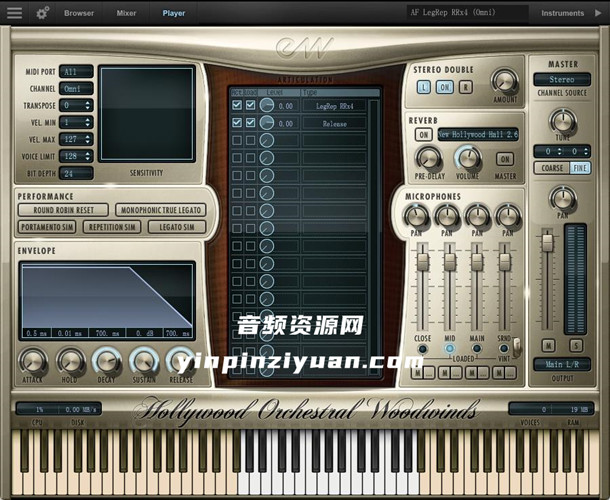The image size is (610, 500).
Task: Click the 0. dB sustain value field
Action: tap(145, 333)
